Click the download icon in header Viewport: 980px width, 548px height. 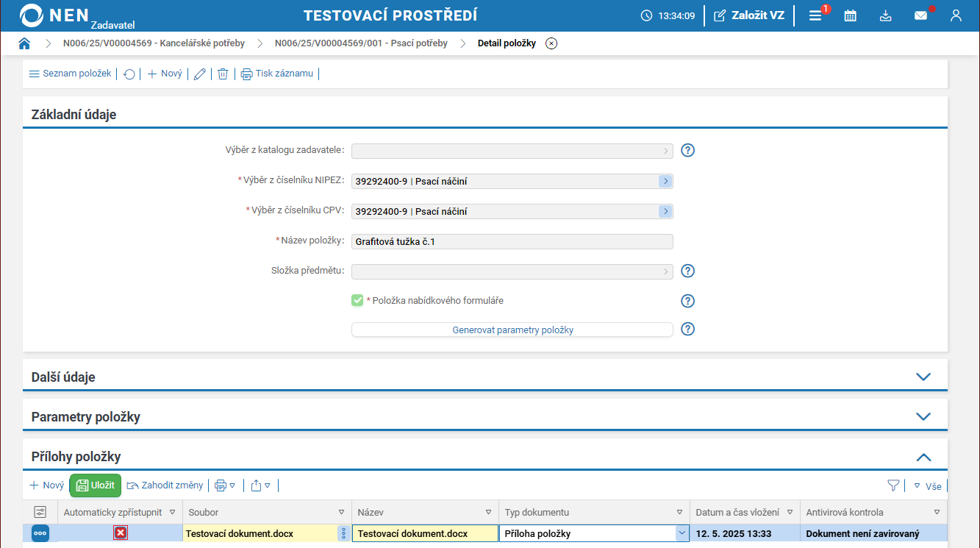pyautogui.click(x=885, y=15)
